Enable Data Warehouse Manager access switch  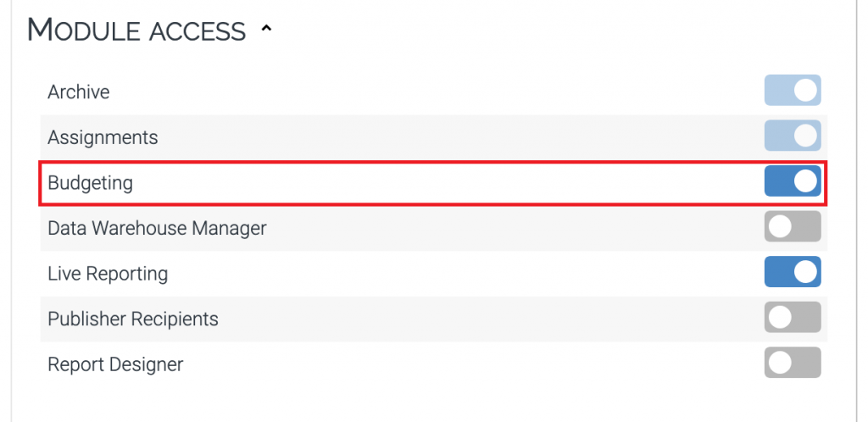pyautogui.click(x=793, y=227)
